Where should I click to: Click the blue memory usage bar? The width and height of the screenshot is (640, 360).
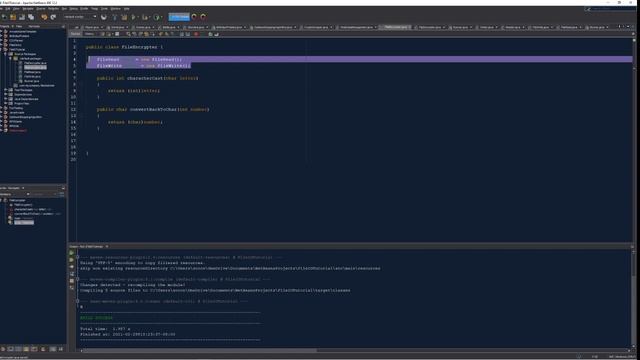pyautogui.click(x=179, y=17)
